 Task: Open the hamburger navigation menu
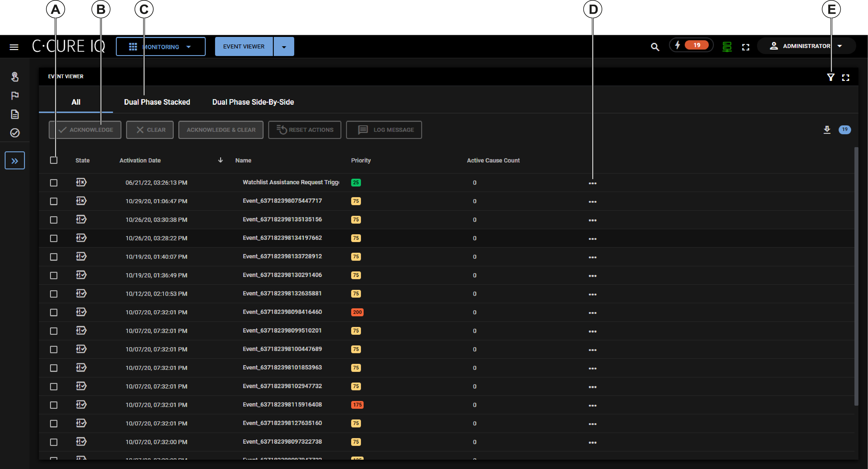(x=14, y=47)
